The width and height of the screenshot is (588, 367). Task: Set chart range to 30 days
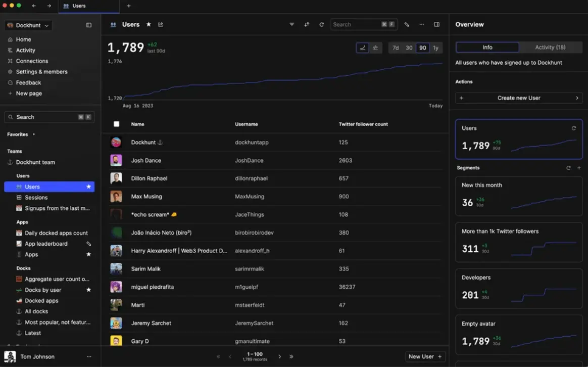409,48
